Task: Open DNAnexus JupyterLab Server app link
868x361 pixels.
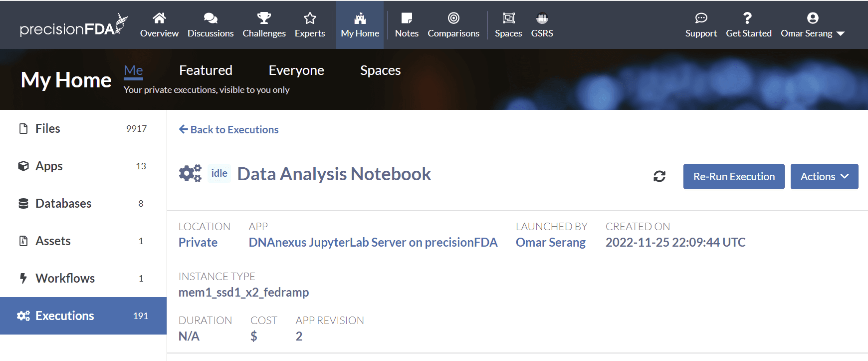Action: point(373,243)
